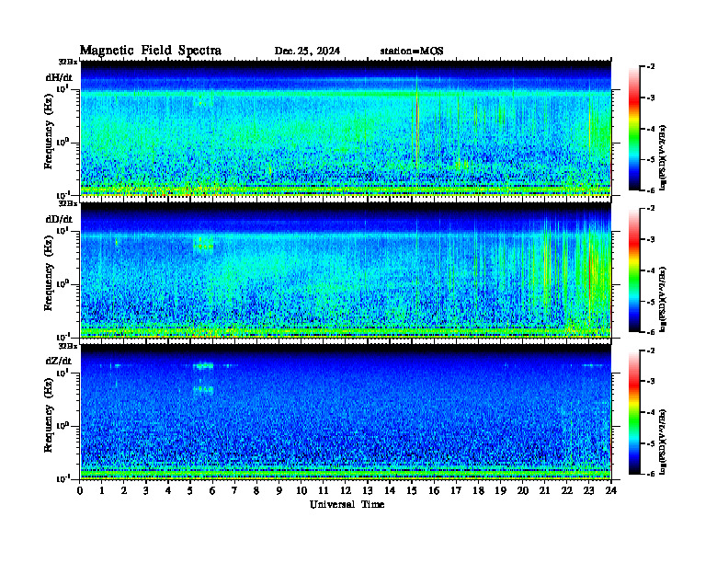
Task: Click hour tick label "5" on time axis
Action: tap(190, 490)
